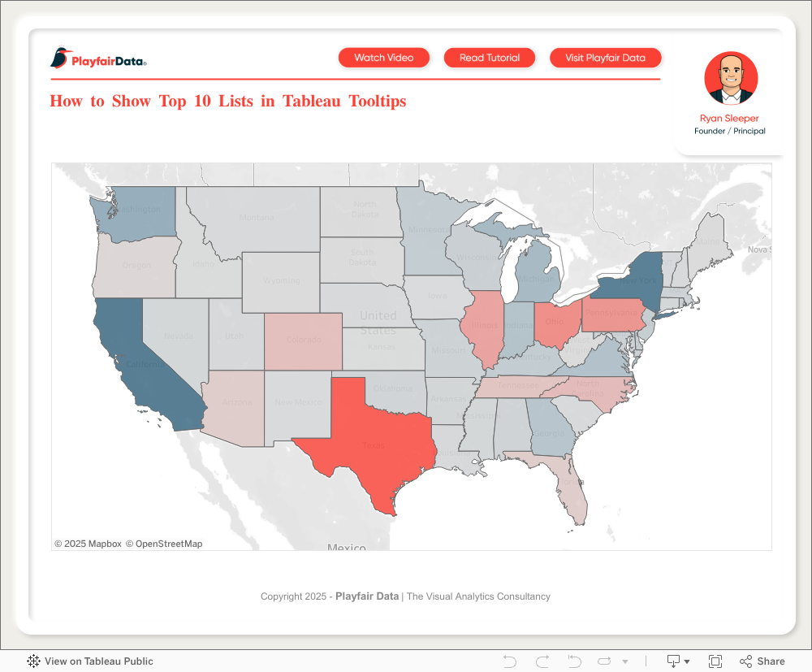
Task: Select Wyoming on the map
Action: pyautogui.click(x=281, y=283)
